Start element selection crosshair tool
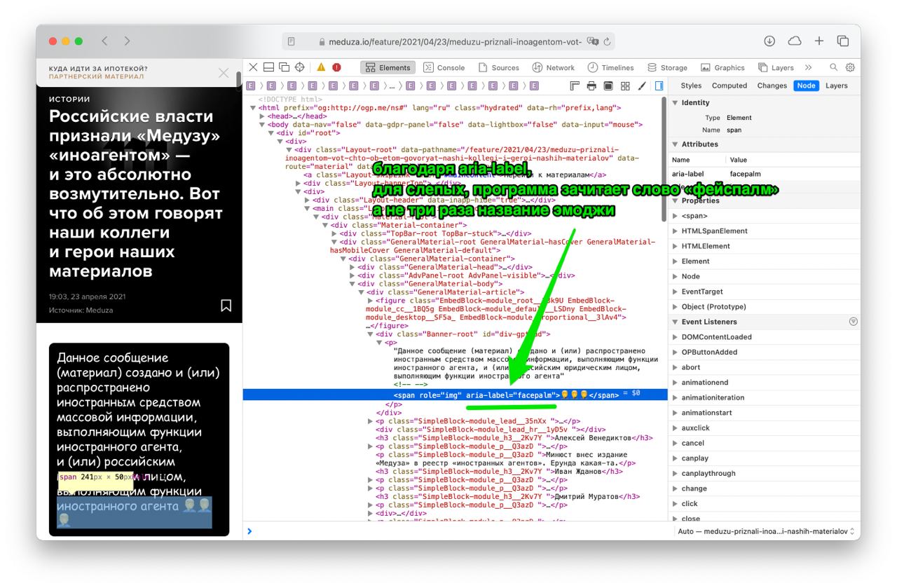The image size is (897, 588). point(299,68)
